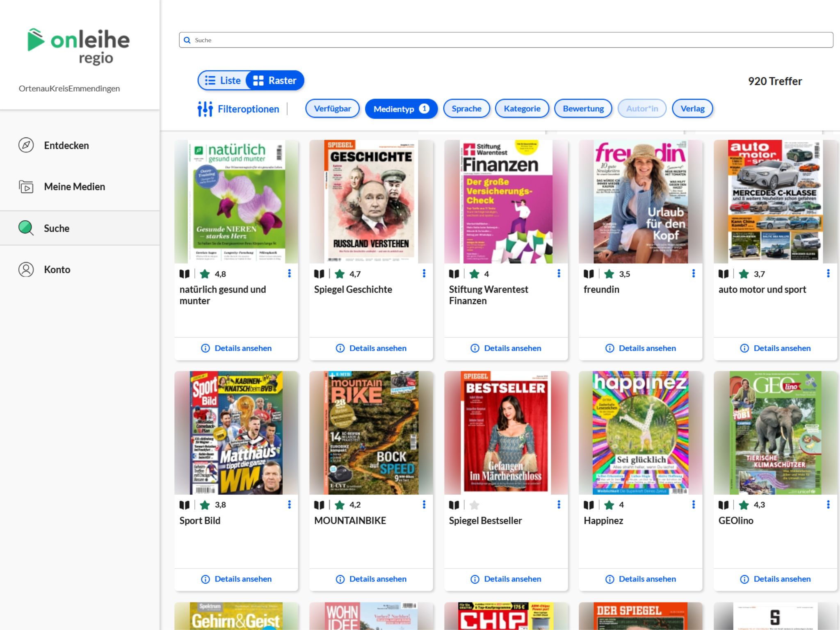Click the Suche magnifier sidebar icon
This screenshot has width=840, height=630.
(26, 228)
